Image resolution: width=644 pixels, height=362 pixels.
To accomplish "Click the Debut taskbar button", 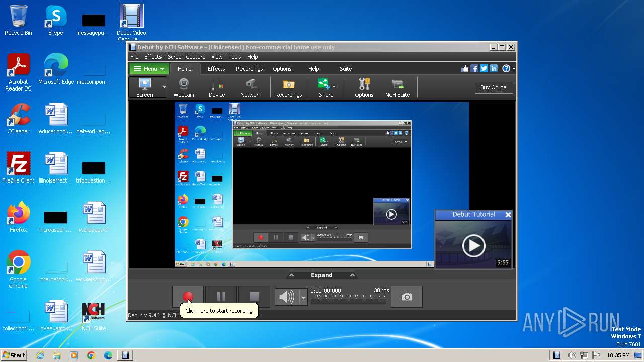I will [125, 355].
